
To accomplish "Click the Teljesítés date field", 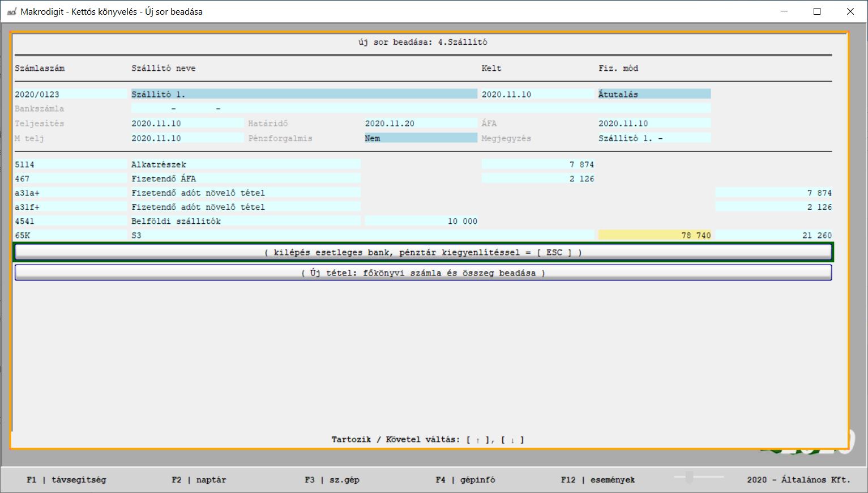I will 187,123.
